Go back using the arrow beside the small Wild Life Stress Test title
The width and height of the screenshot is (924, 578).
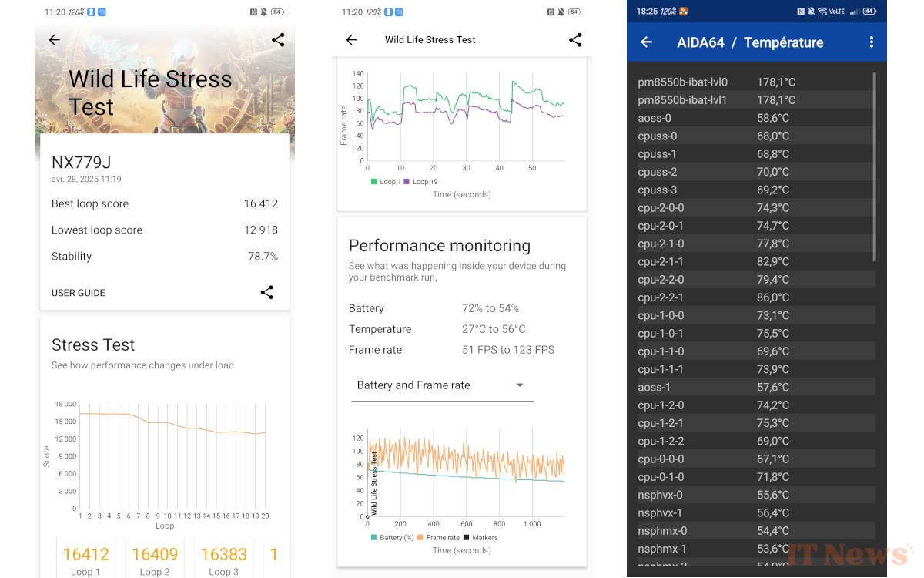351,40
